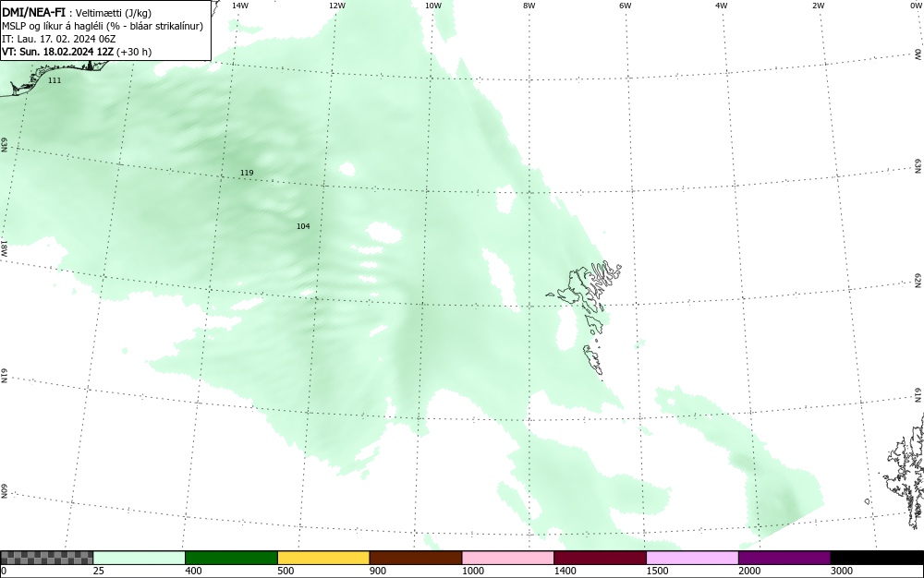
Task: Click the 2W longitude label
Action: click(x=818, y=6)
